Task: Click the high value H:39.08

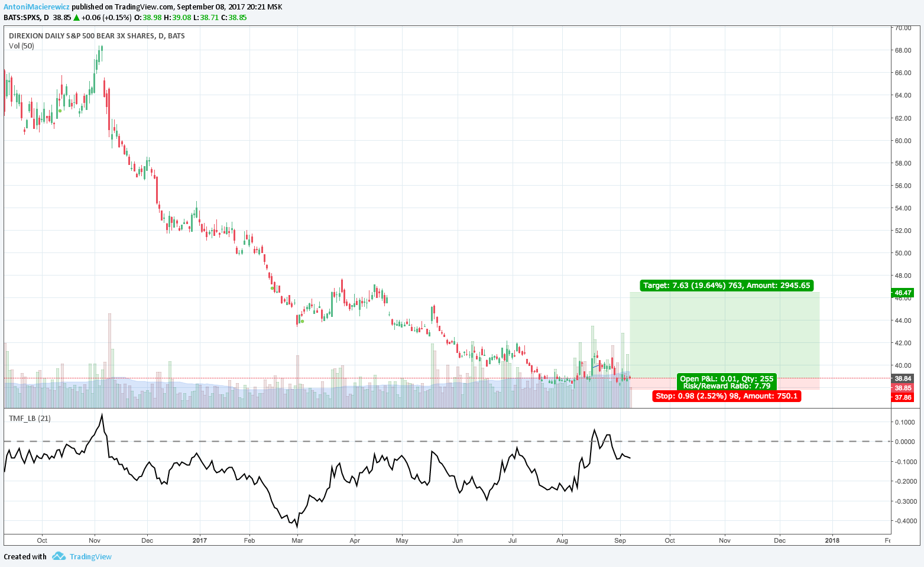Action: (178, 18)
